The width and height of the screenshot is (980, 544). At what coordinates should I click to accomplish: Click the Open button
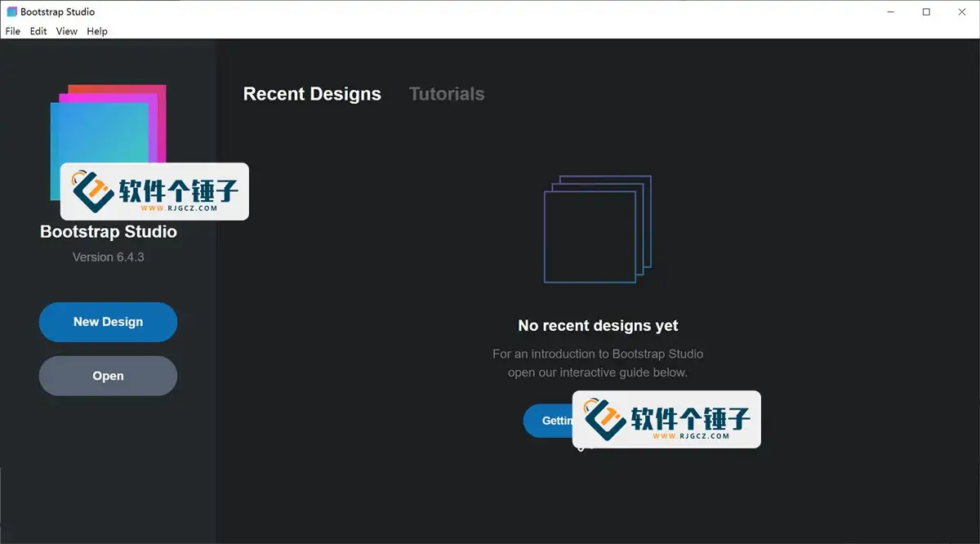pos(108,376)
